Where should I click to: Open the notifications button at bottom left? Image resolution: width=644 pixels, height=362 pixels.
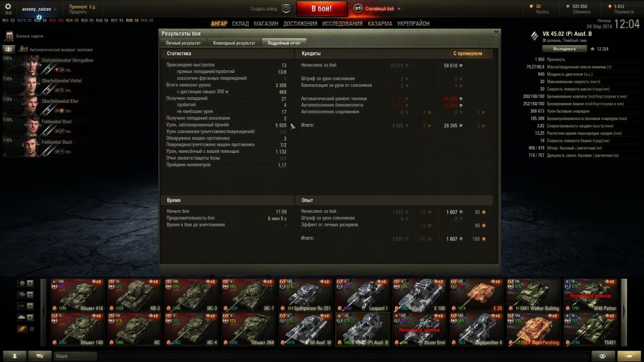tap(13, 356)
